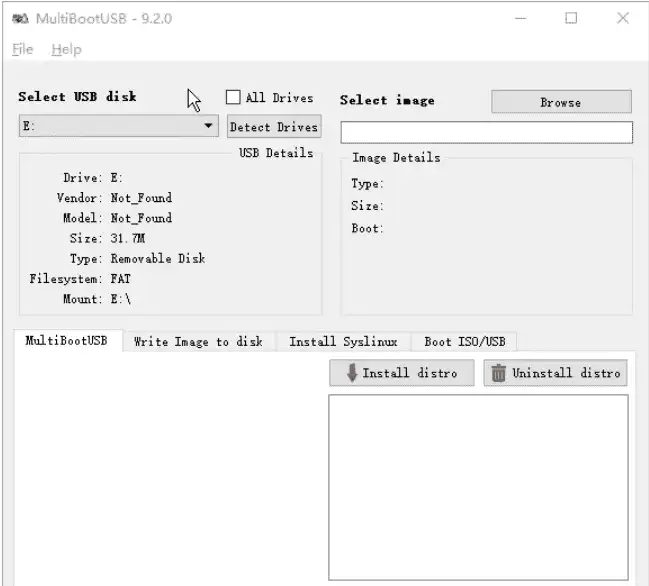Select the MultiBootUSB tab

point(68,341)
